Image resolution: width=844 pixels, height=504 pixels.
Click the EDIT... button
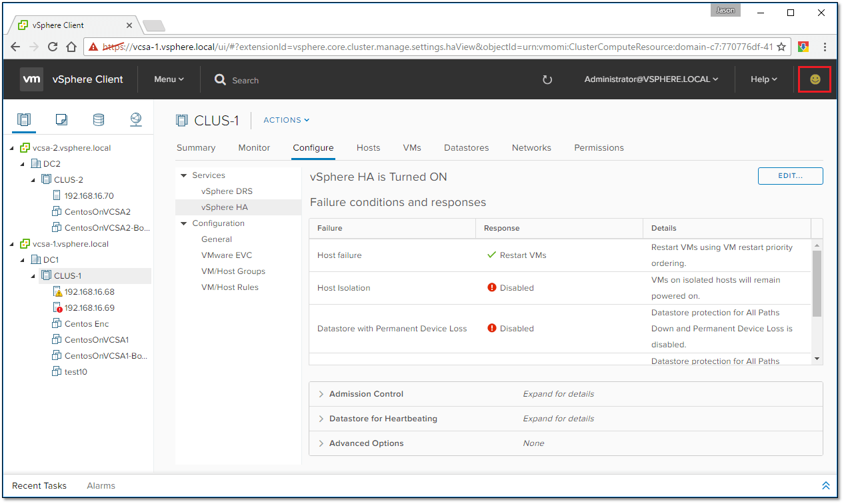pyautogui.click(x=791, y=176)
